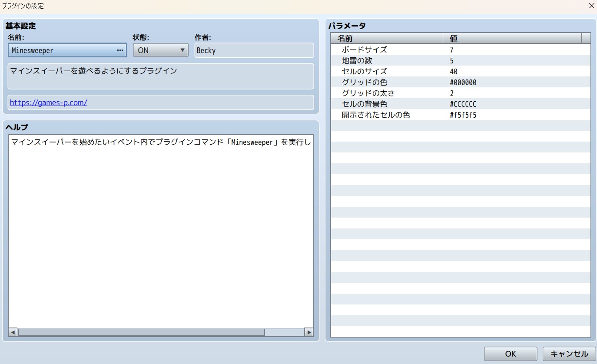The width and height of the screenshot is (597, 364).
Task: Click the 名前 column header in parameters
Action: click(x=387, y=38)
